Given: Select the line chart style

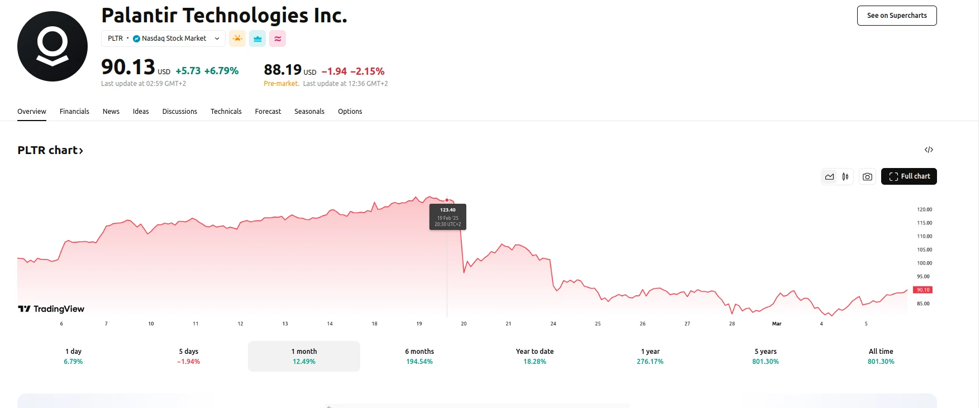Looking at the screenshot, I should 830,176.
